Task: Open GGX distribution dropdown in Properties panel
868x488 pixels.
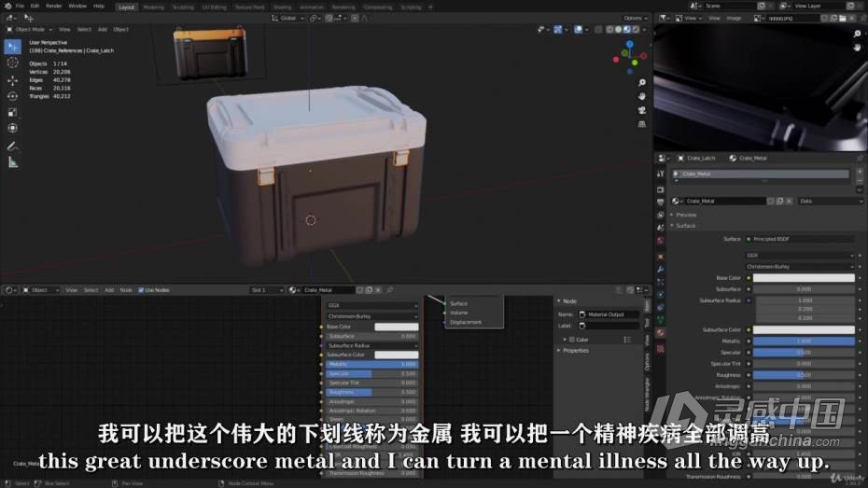Action: tap(800, 255)
